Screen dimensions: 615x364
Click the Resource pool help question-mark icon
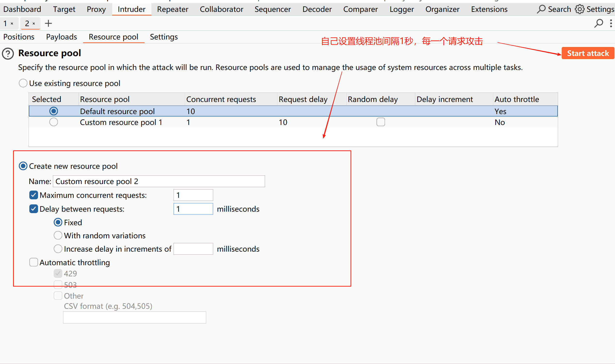click(x=8, y=54)
